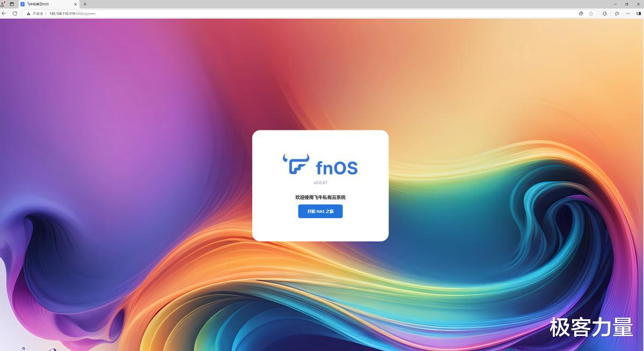Open the browser profile avatar
The height and width of the screenshot is (351, 644).
[x=3, y=4]
